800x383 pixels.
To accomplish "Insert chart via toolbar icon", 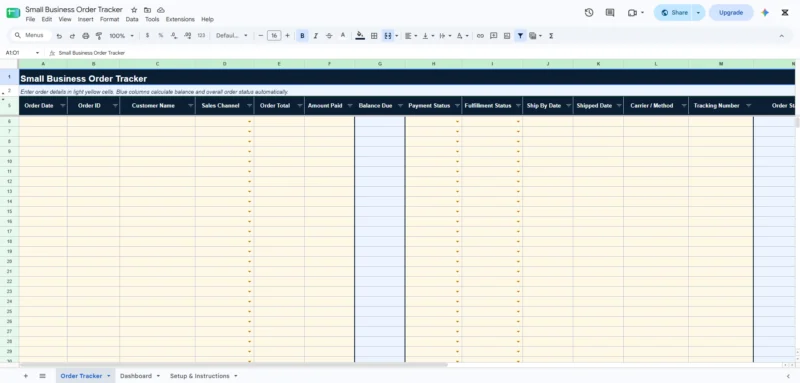I will tap(507, 36).
